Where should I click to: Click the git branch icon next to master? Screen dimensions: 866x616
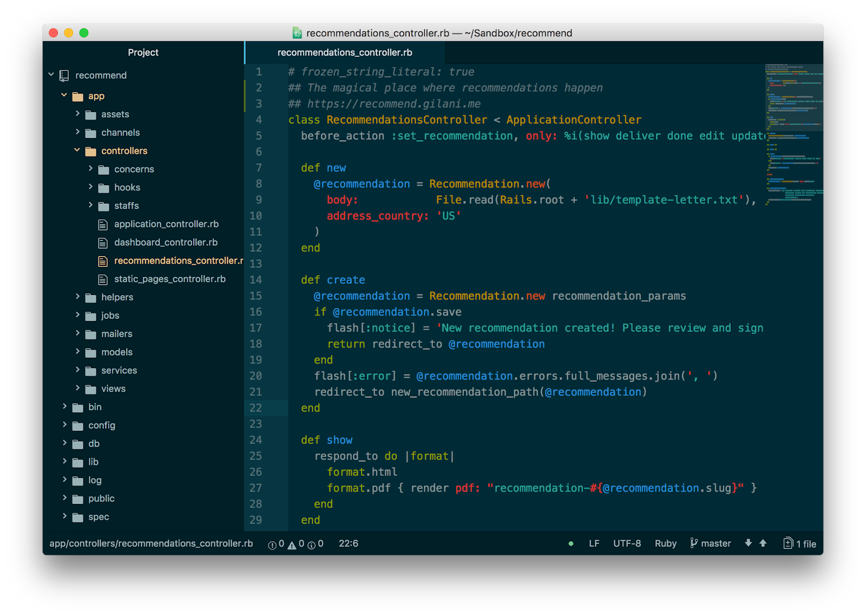point(694,543)
